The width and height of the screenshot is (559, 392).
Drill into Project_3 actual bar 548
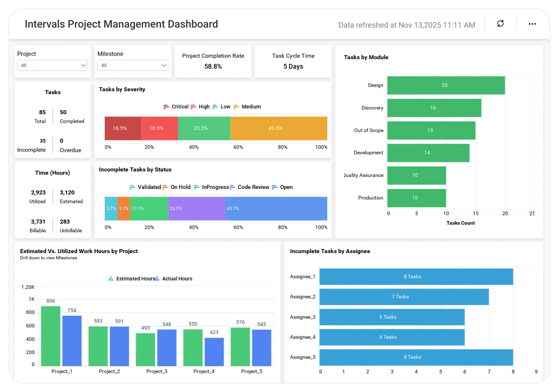pyautogui.click(x=167, y=348)
